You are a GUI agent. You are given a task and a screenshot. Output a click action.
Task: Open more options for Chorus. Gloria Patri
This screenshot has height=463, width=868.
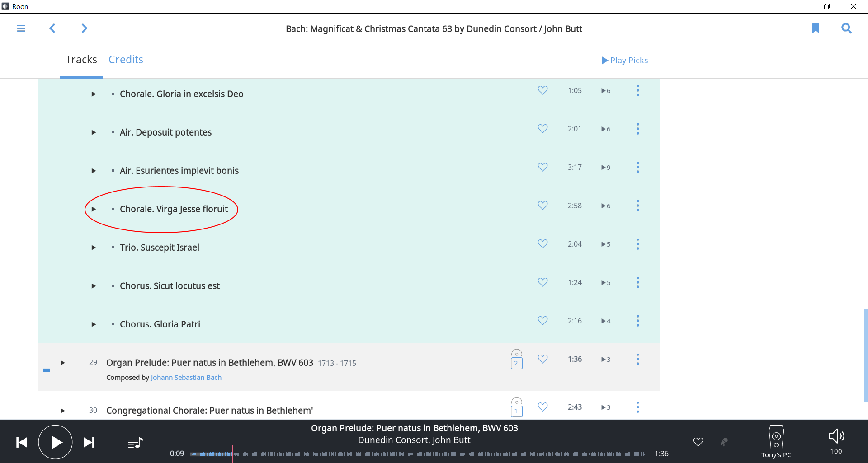click(638, 321)
